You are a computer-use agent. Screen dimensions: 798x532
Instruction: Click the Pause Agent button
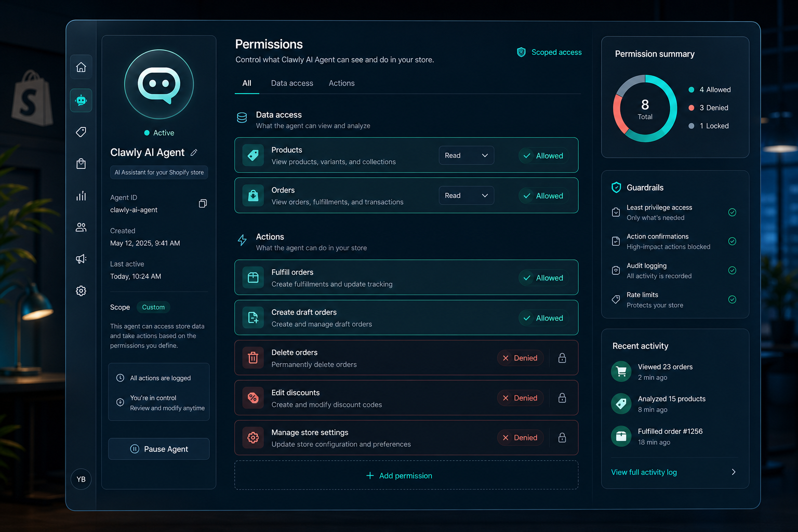[159, 449]
